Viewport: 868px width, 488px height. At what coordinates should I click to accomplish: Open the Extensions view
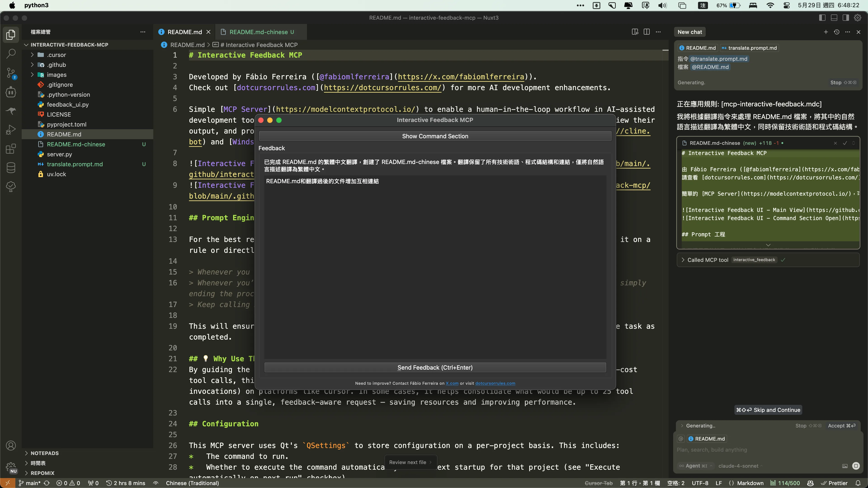pos(11,148)
